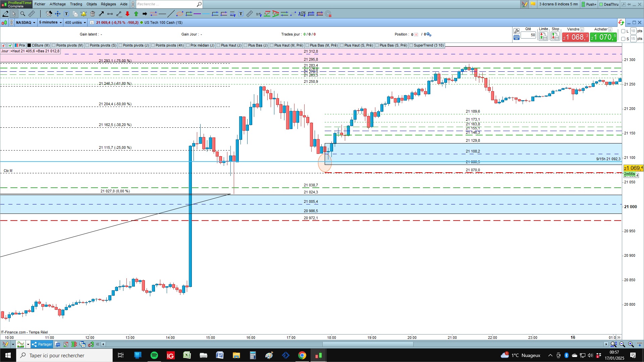This screenshot has width=644, height=362.
Task: Select the ellipse drawing tool
Action: coord(180,14)
